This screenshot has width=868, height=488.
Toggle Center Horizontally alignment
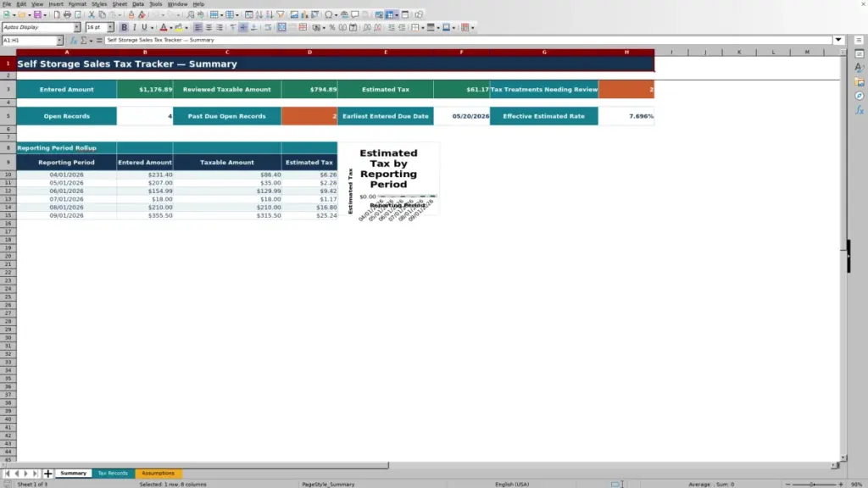pos(209,28)
